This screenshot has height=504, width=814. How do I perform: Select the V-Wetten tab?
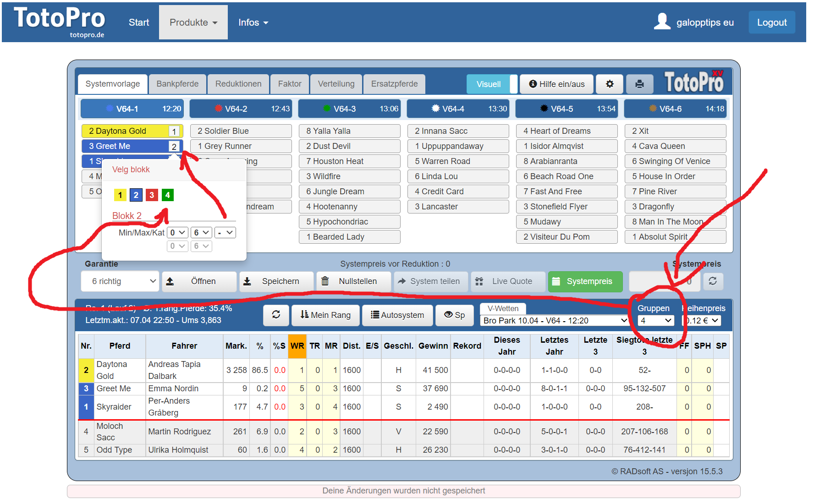click(x=503, y=308)
